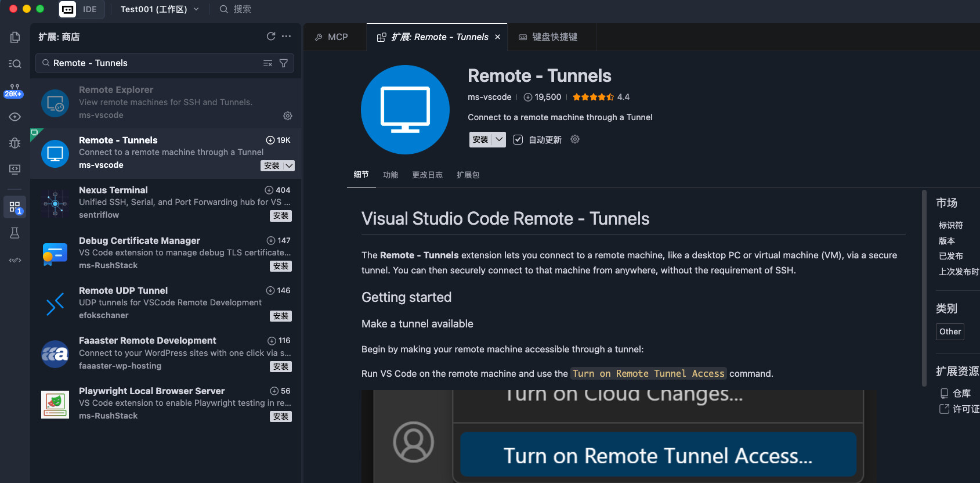Toggle the 自动更新 checkbox
980x483 pixels.
[x=518, y=140]
